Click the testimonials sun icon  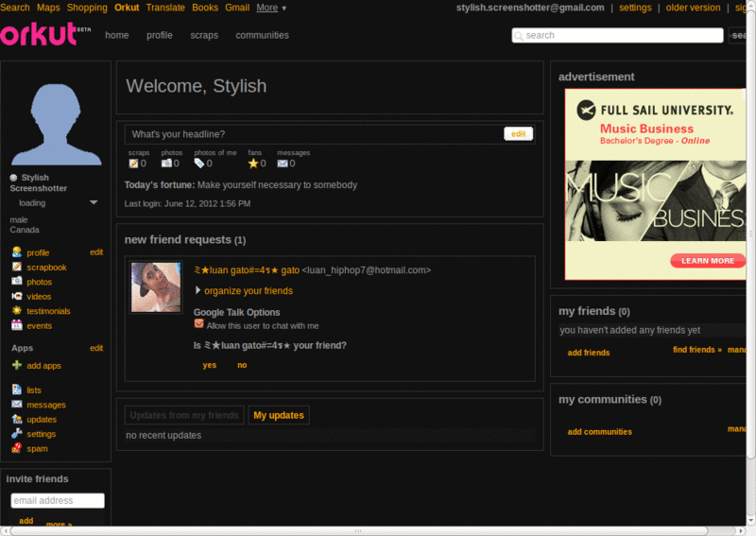tap(17, 310)
